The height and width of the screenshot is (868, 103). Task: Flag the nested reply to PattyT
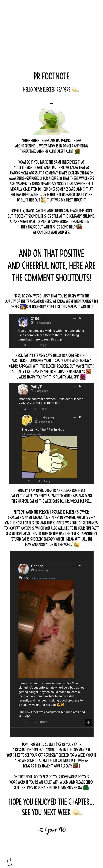tap(80, 417)
